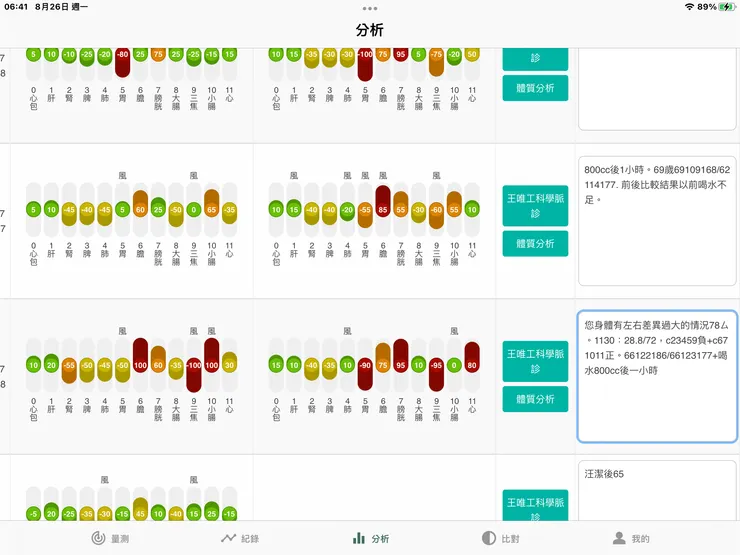Image resolution: width=740 pixels, height=555 pixels.
Task: Open the 比對 comparison half-circle icon
Action: tap(488, 538)
